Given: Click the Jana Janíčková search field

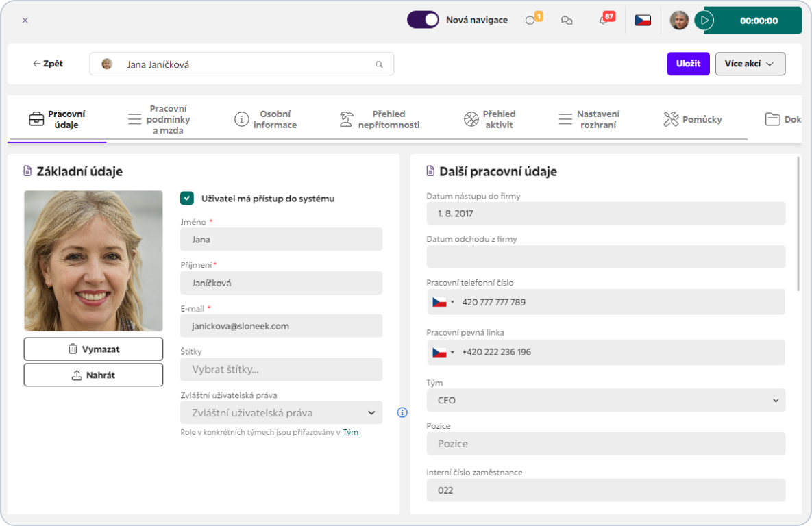Looking at the screenshot, I should [241, 64].
